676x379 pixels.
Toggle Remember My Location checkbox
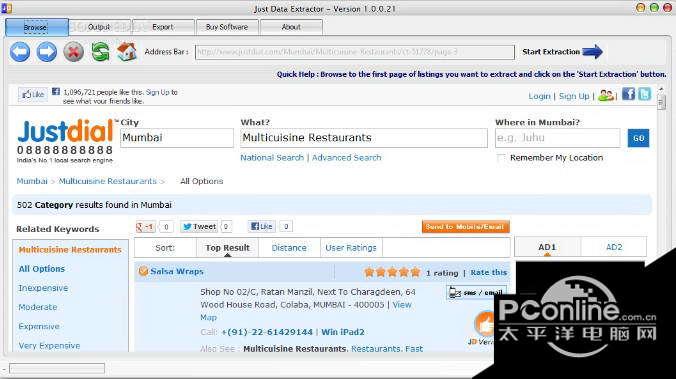point(501,158)
